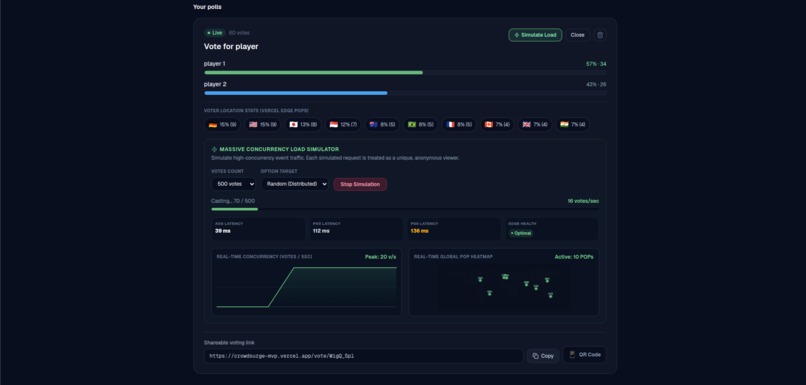
Task: Click the "Active: 10 POPs" label
Action: tap(574, 256)
